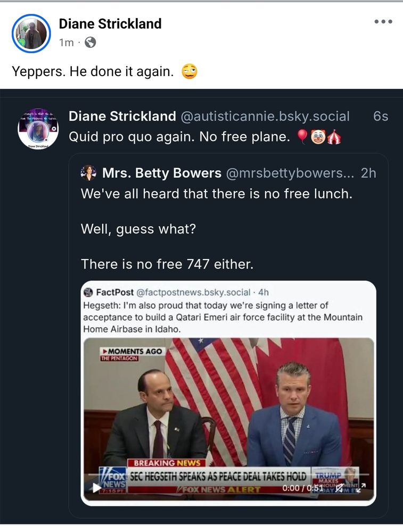403x532 pixels.
Task: Click the public globe audience icon
Action: (x=91, y=43)
